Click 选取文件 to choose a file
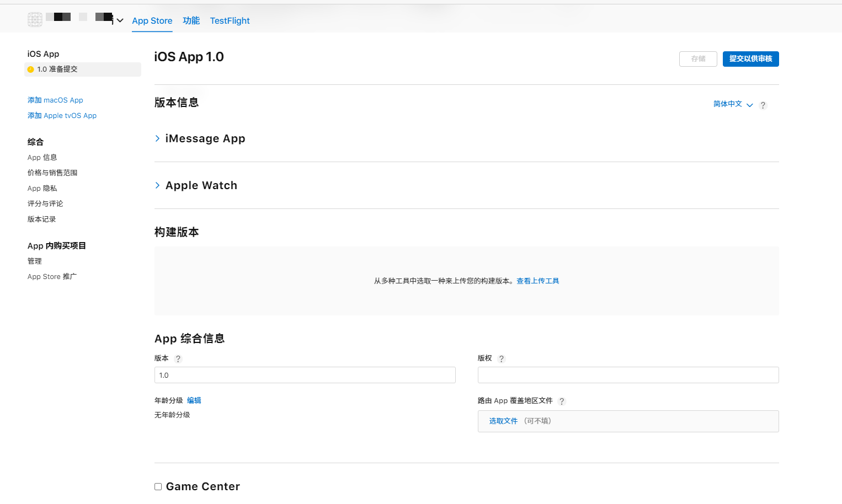The height and width of the screenshot is (504, 842). 503,421
